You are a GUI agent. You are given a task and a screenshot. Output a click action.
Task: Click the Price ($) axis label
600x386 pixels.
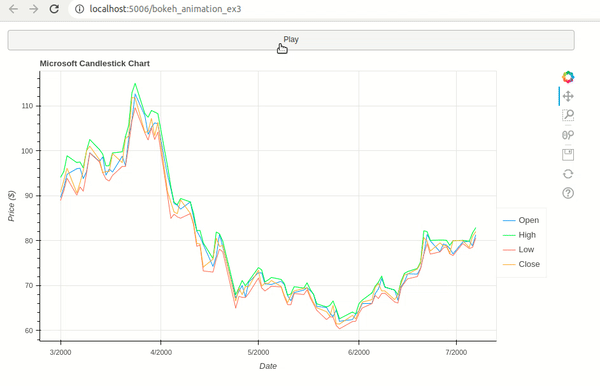11,206
